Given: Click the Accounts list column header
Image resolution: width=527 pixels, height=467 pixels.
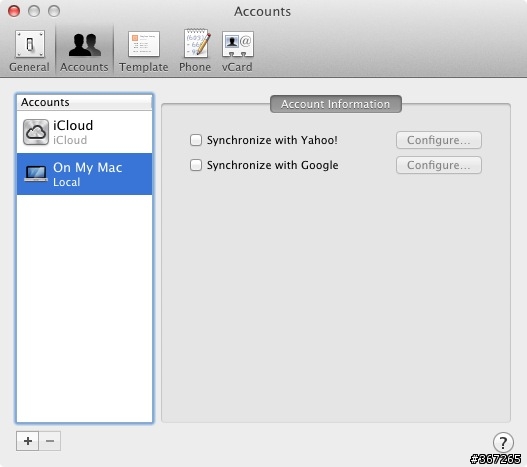Looking at the screenshot, I should pos(84,102).
